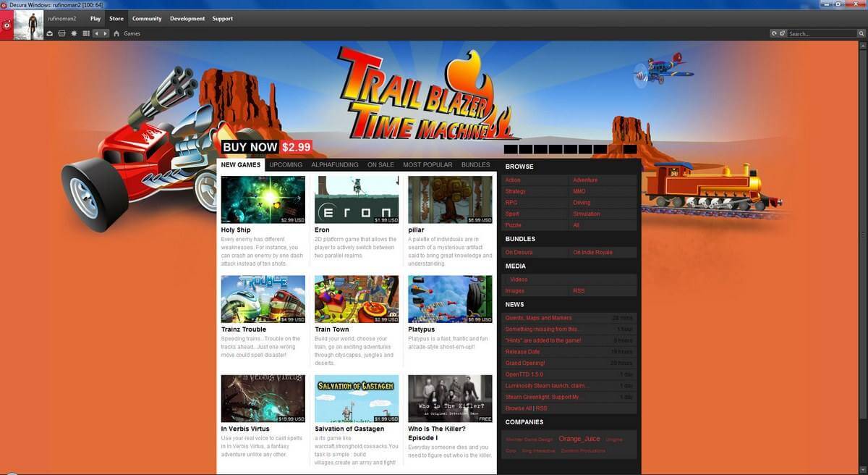This screenshot has width=868, height=475.
Task: Click the gear/settings star icon in the toolbar
Action: click(x=74, y=33)
